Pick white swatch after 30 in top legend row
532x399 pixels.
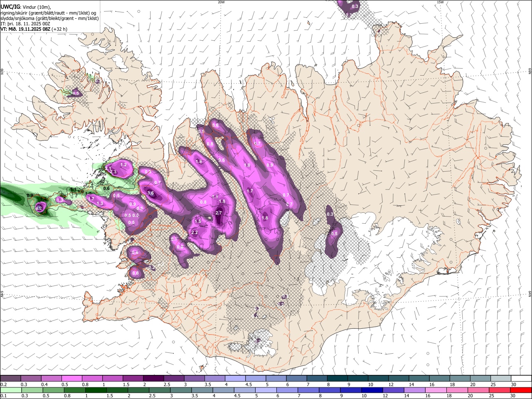pyautogui.click(x=521, y=378)
